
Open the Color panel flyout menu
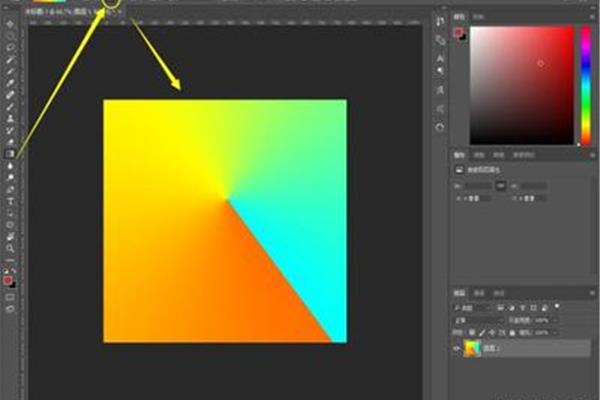[592, 16]
